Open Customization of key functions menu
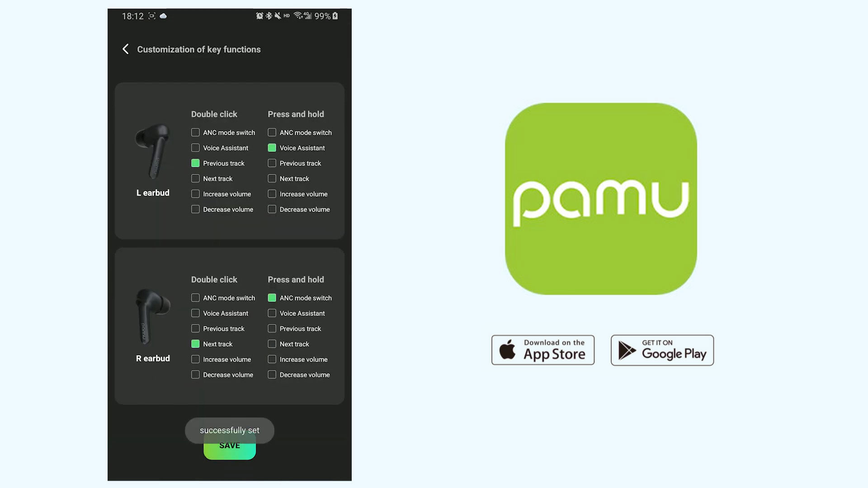 pos(198,49)
